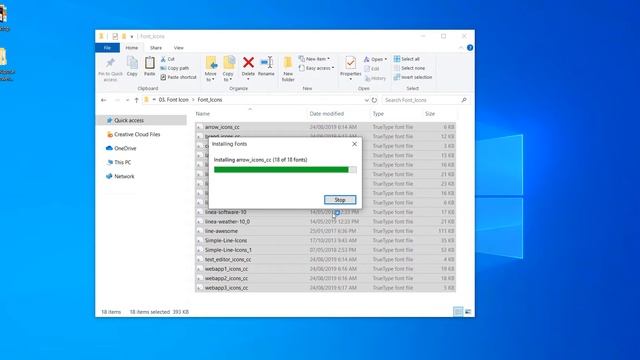Select the linea-software-10 font file

point(325,212)
